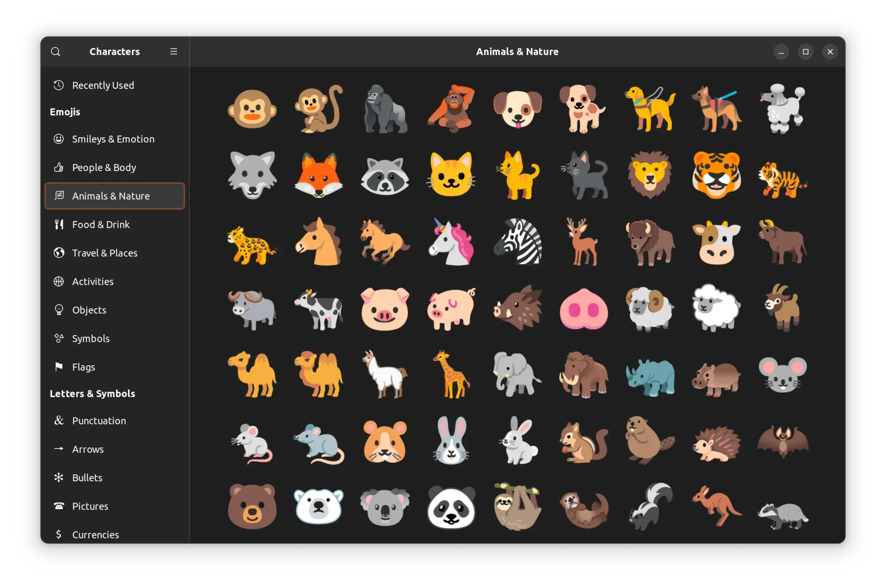
Task: Select the gray elephant emoji
Action: [x=517, y=375]
